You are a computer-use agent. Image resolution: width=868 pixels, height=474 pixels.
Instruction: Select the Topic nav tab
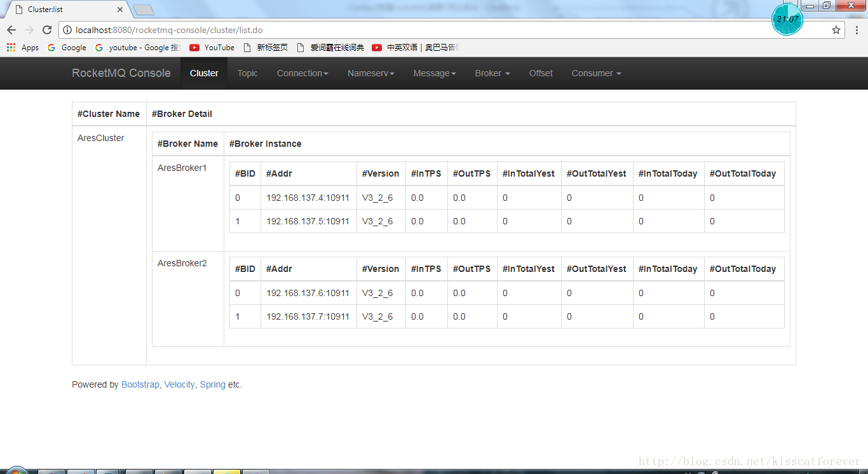[x=247, y=73]
